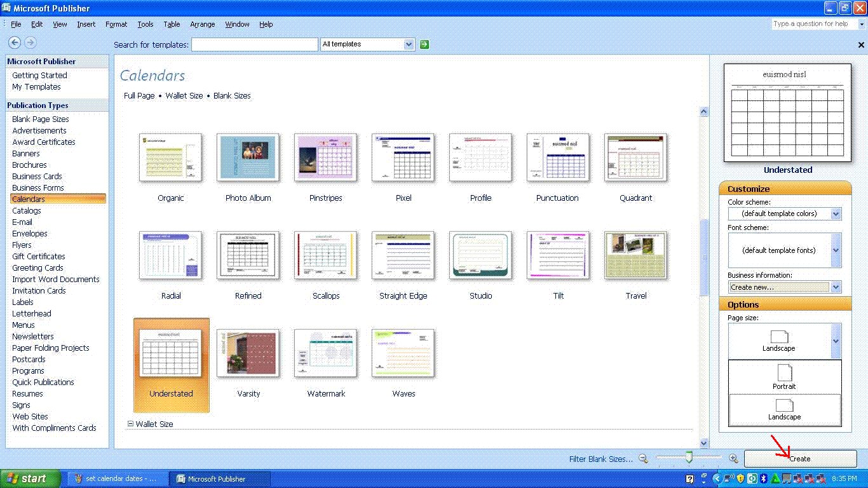Adjust the thumbnail zoom slider handle
This screenshot has height=488, width=868.
tap(689, 458)
